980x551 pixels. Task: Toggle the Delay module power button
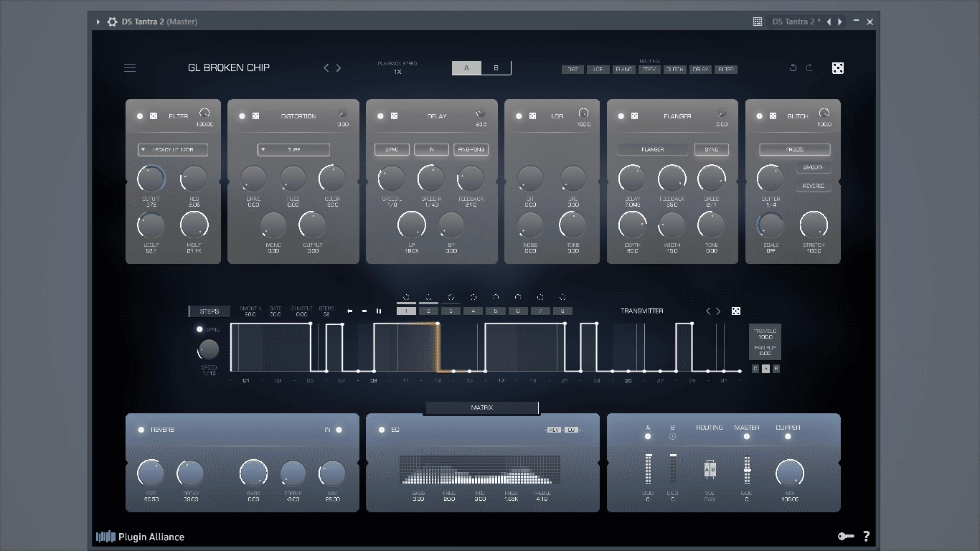[x=380, y=116]
